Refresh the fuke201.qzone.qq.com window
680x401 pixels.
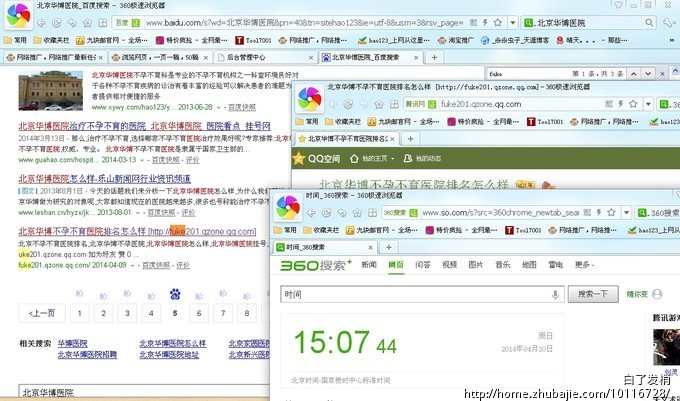[348, 104]
